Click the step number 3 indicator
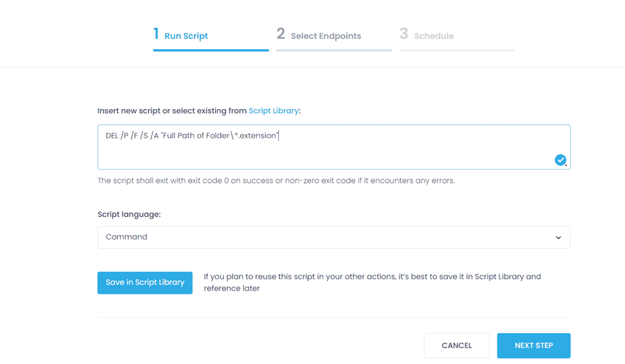The image size is (625, 364). click(404, 34)
